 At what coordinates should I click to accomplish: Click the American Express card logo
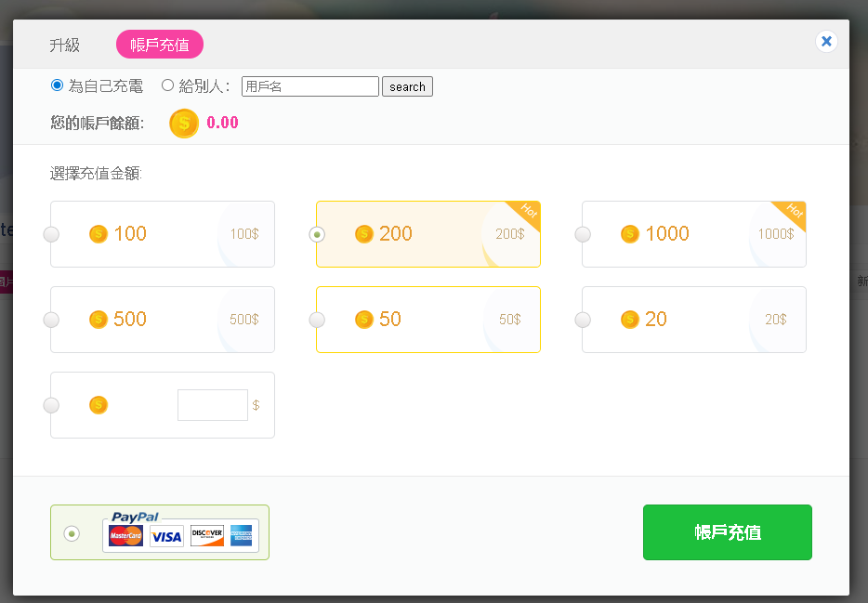242,535
